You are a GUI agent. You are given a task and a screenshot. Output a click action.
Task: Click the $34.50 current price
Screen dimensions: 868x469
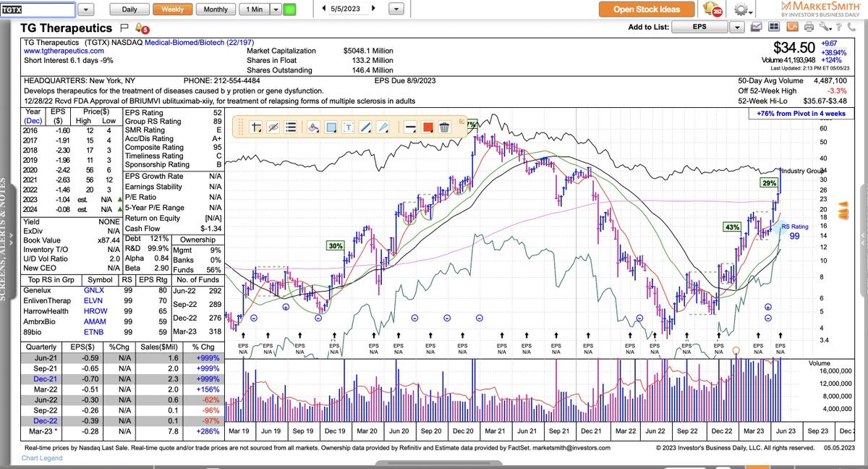(x=793, y=48)
